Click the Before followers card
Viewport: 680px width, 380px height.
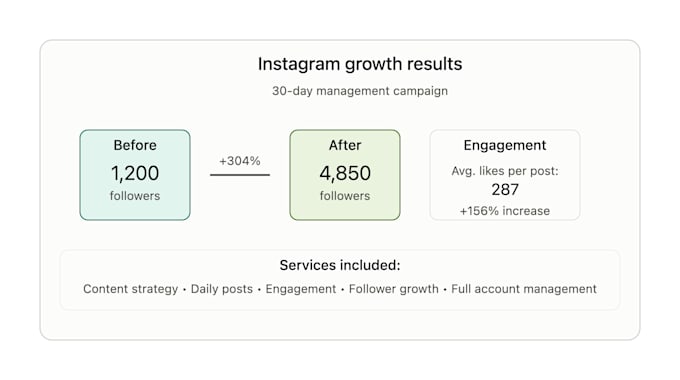(x=135, y=175)
